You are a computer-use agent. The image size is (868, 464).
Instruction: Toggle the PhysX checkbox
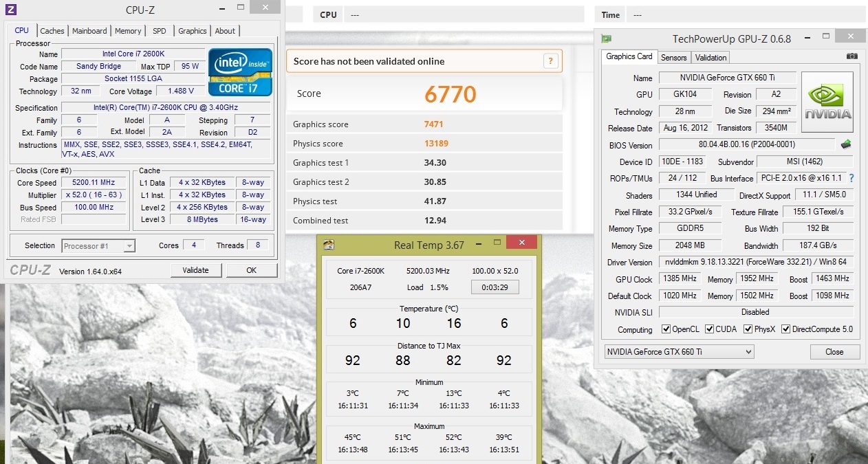pos(748,329)
